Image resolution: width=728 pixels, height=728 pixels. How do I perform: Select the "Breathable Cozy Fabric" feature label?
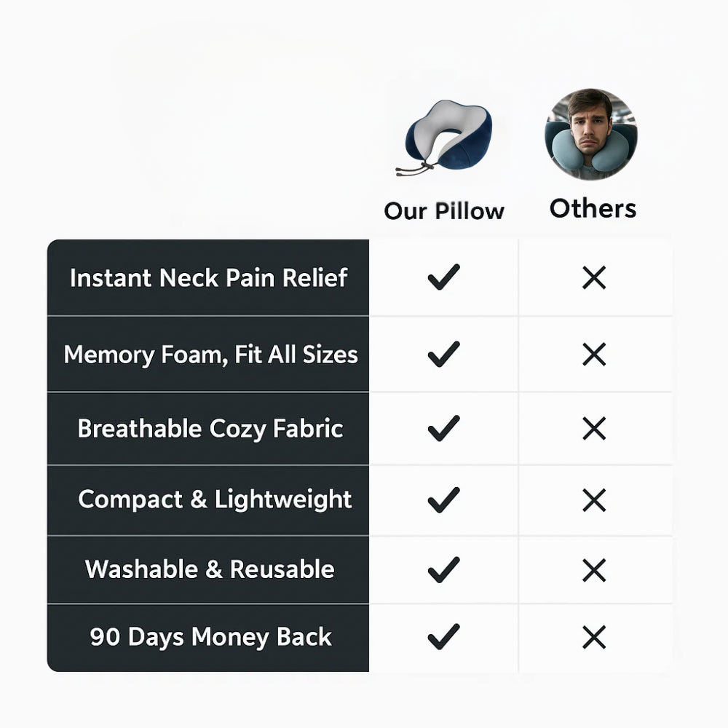pos(210,428)
